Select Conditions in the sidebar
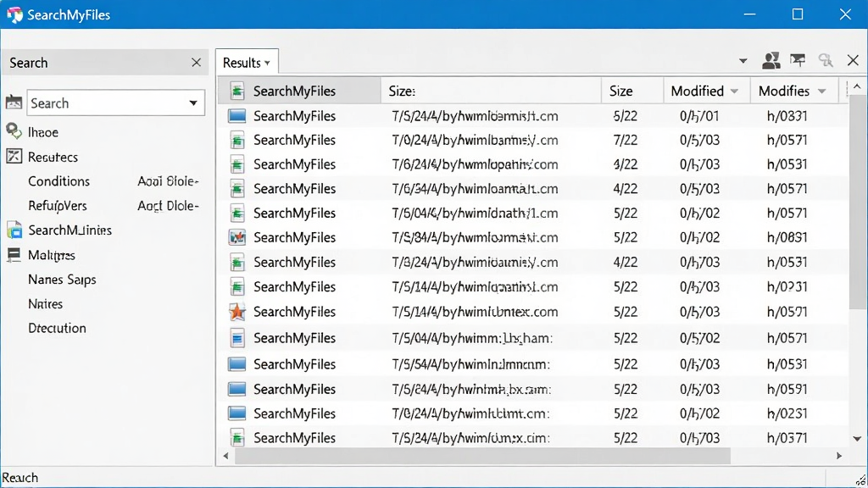 [58, 181]
